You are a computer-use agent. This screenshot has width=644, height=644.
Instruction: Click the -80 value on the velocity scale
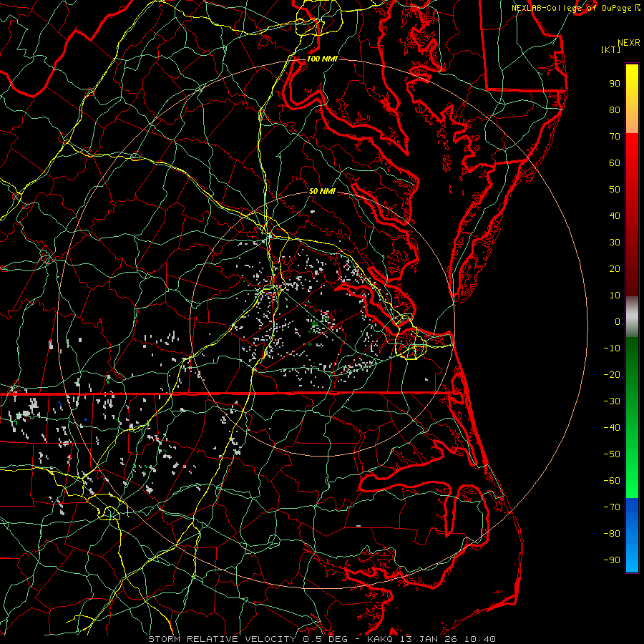[612, 534]
